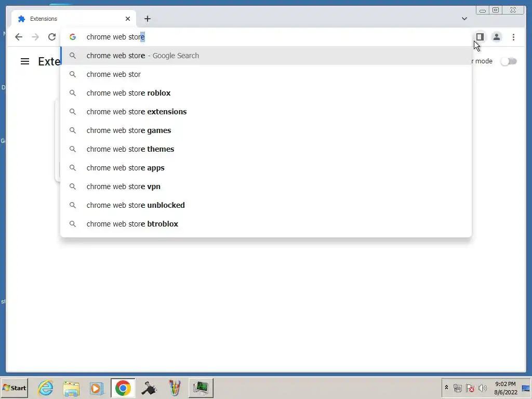This screenshot has width=532, height=399.
Task: Select the Extensions tab
Action: pos(74,19)
